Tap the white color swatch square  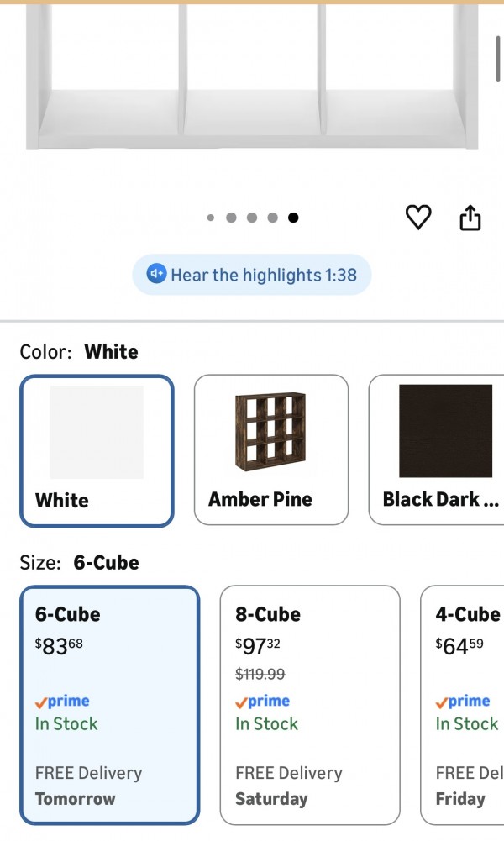pyautogui.click(x=97, y=432)
